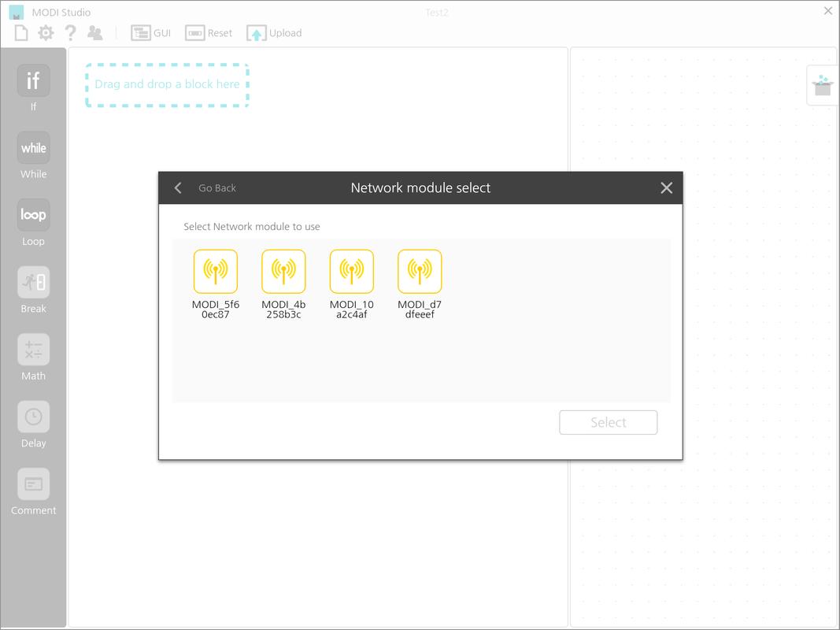Click the Upload toolbar button

point(274,33)
